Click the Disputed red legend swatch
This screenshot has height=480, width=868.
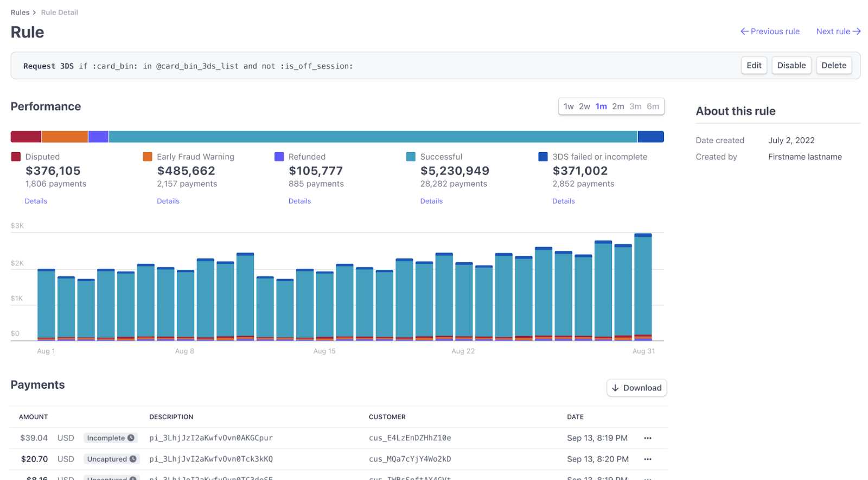[16, 157]
